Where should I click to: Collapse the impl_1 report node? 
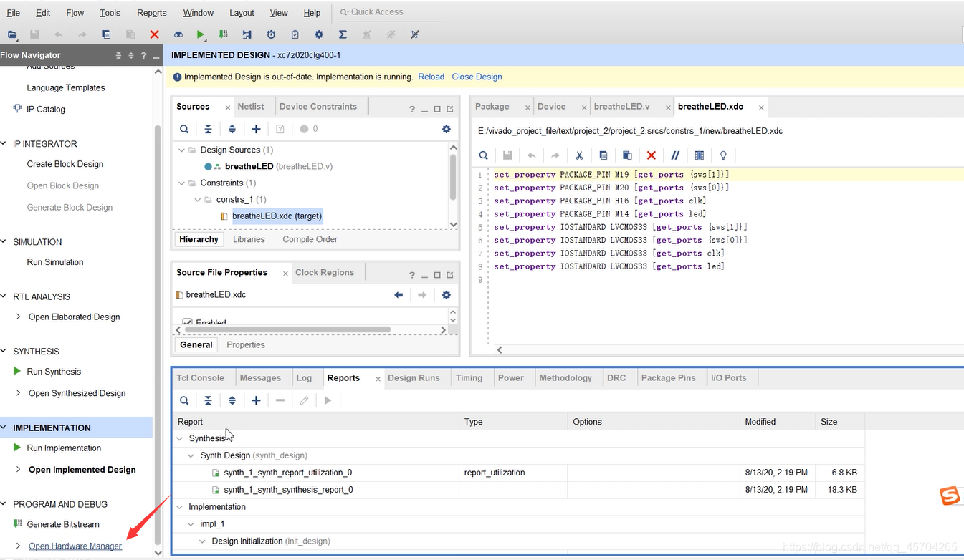191,524
